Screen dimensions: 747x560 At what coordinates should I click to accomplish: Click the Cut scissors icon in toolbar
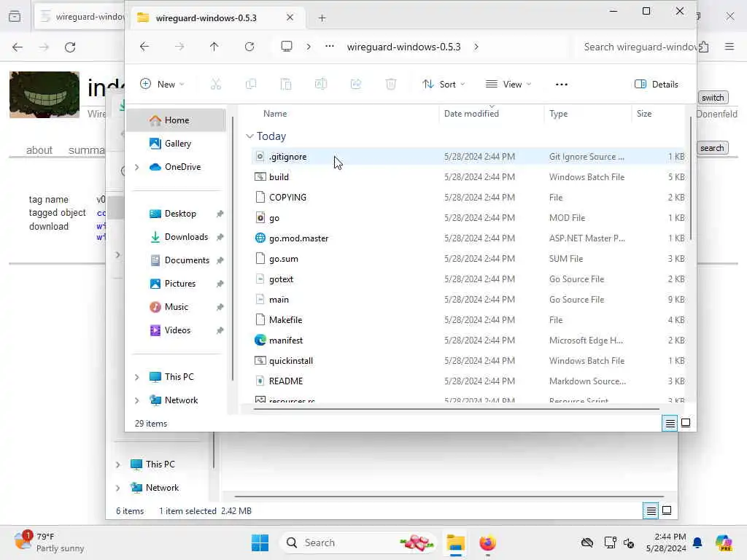coord(216,85)
